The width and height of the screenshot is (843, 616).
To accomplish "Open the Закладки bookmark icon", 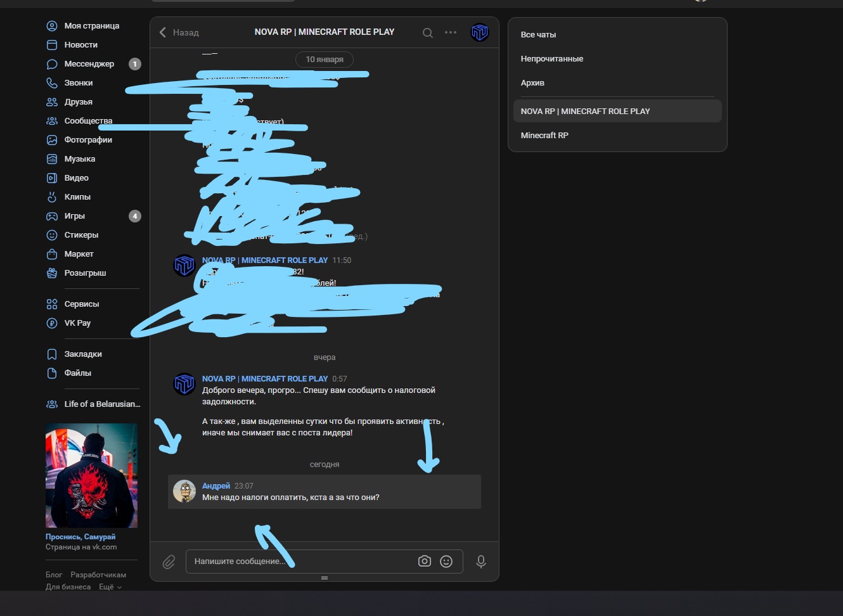I will pyautogui.click(x=52, y=354).
